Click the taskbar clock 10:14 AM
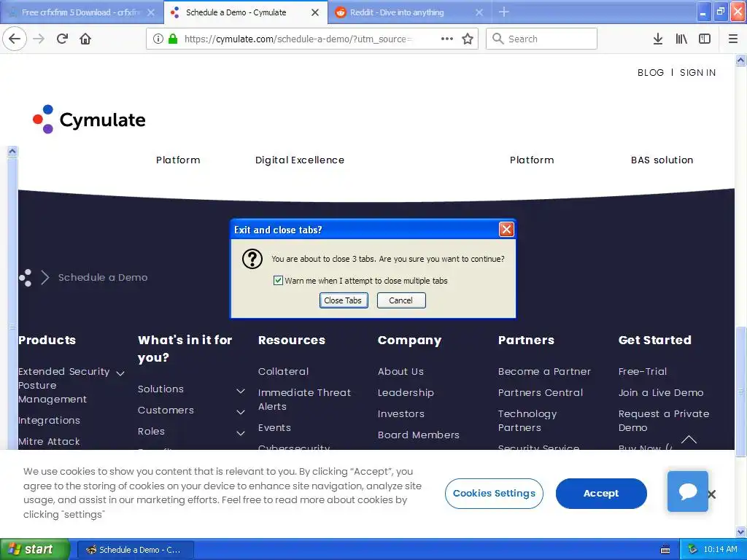This screenshot has height=560, width=747. (720, 550)
